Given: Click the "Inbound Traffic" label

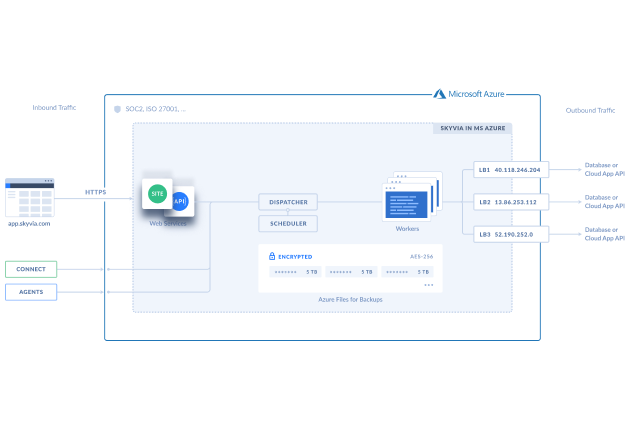Looking at the screenshot, I should [x=54, y=108].
